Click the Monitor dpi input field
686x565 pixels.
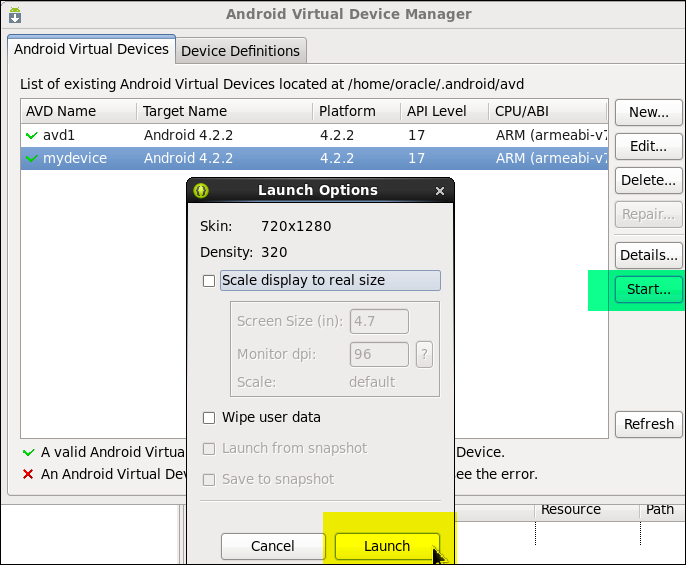tap(379, 354)
